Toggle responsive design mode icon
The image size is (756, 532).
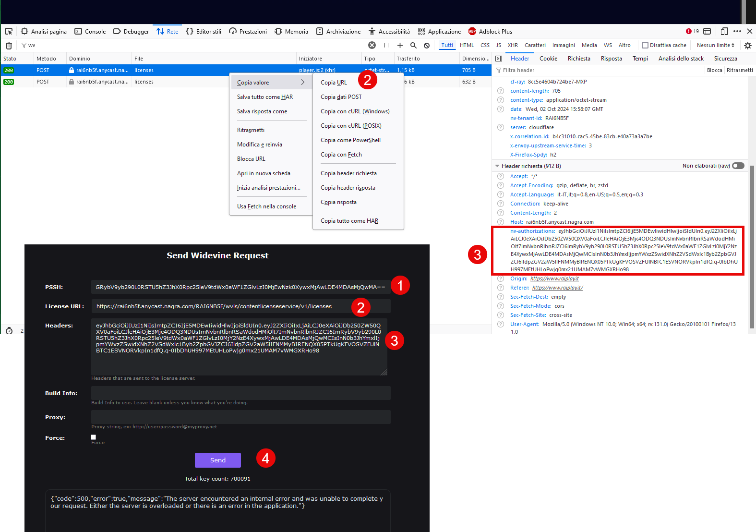[724, 31]
